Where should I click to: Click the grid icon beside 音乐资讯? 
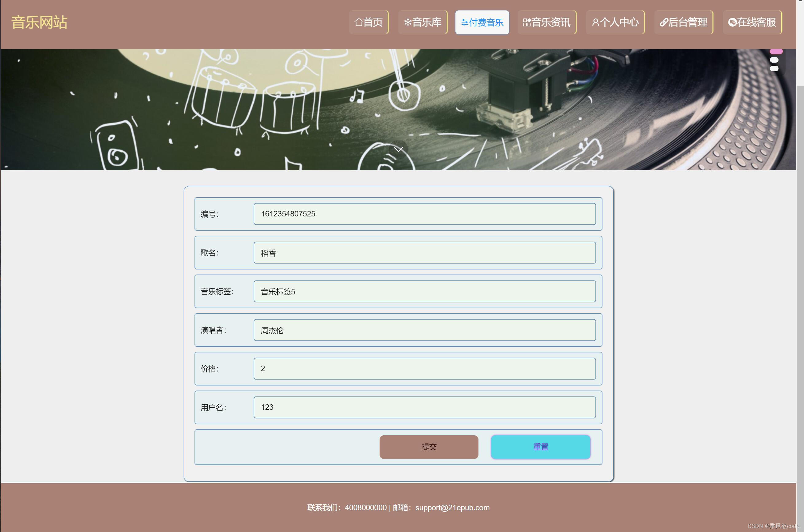(x=527, y=22)
